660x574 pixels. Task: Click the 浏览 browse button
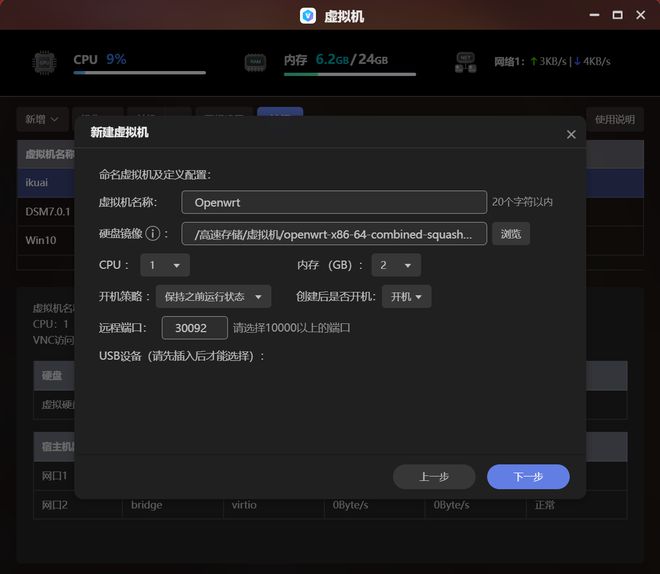click(x=511, y=234)
